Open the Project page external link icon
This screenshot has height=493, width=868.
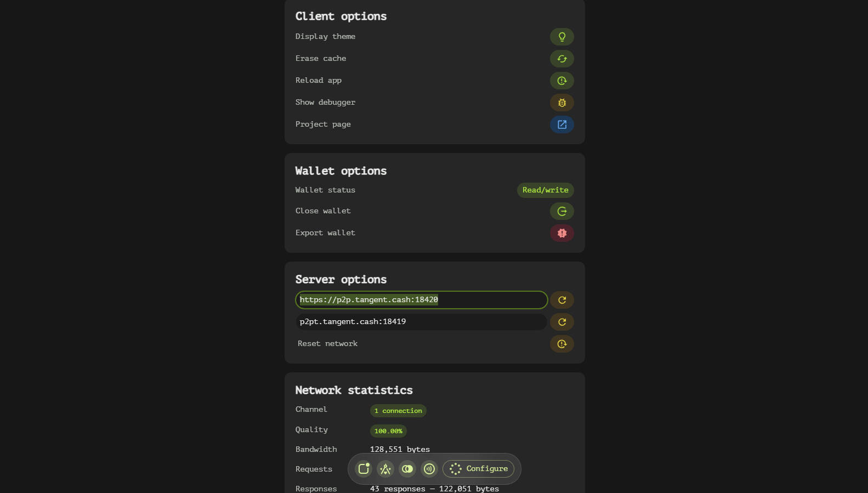click(x=561, y=124)
